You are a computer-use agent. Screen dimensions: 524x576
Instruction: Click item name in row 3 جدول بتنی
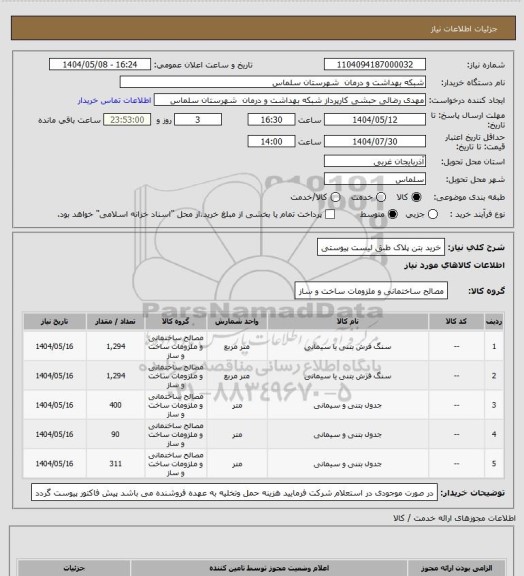348,405
